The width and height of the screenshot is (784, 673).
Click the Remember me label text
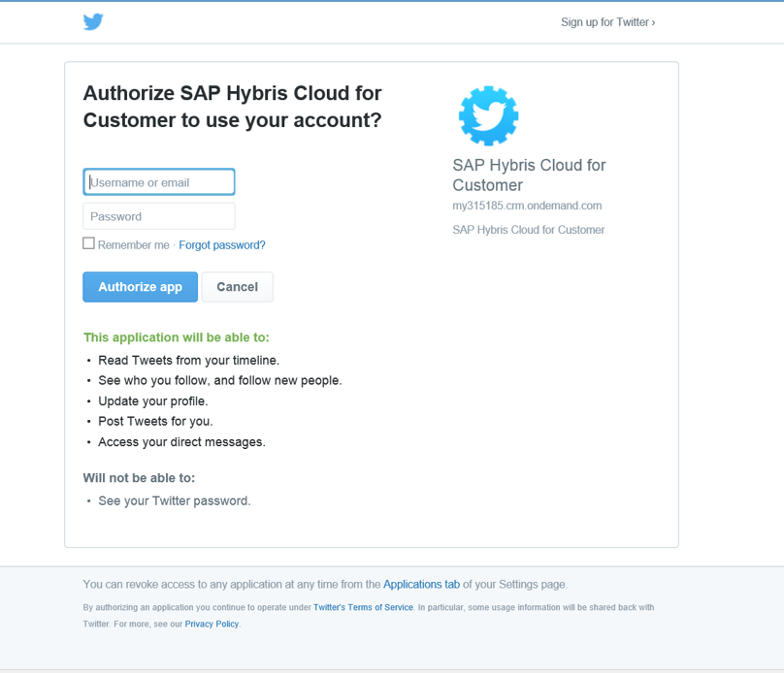(x=134, y=244)
